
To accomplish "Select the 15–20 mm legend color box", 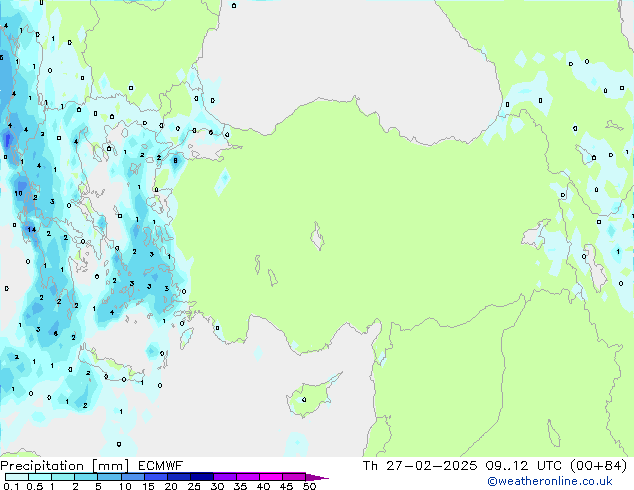I will (x=155, y=477).
